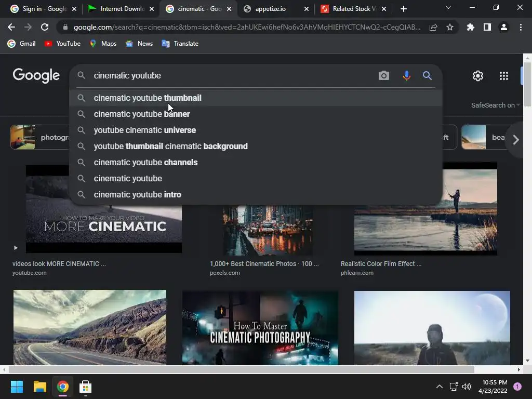Open Chrome's three-dot menu

click(x=521, y=27)
